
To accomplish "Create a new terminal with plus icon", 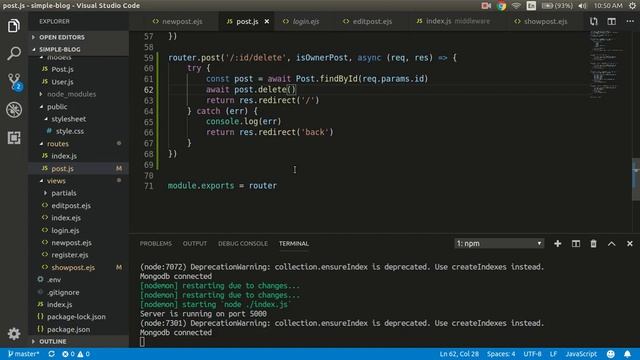I will tap(558, 244).
